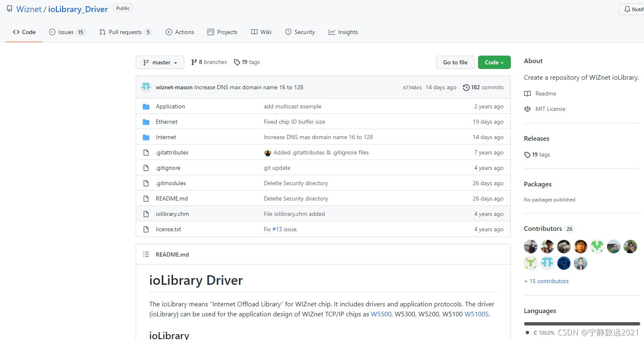Switch to the Actions tab

coord(180,32)
